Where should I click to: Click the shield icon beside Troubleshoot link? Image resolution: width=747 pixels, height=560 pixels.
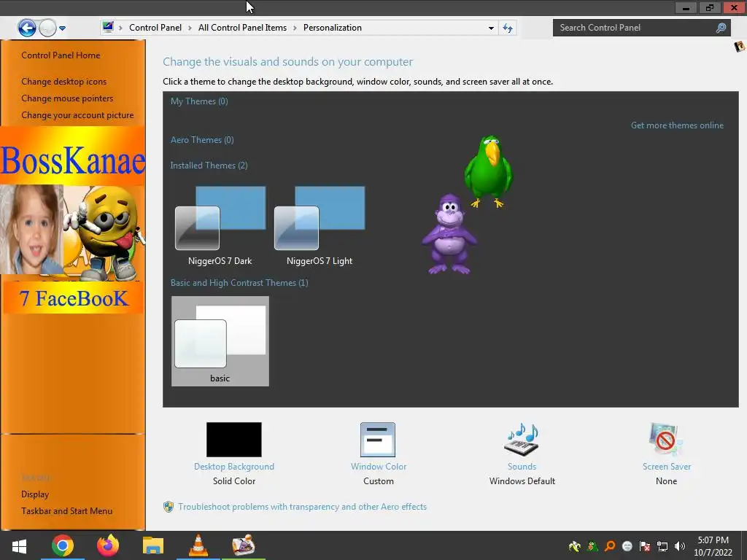[169, 507]
